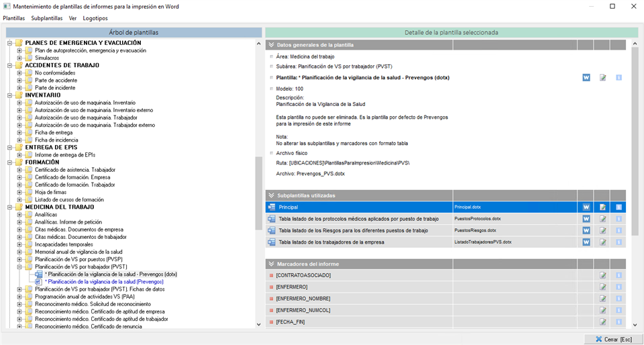Open Principal subtemplate in Word

(586, 207)
